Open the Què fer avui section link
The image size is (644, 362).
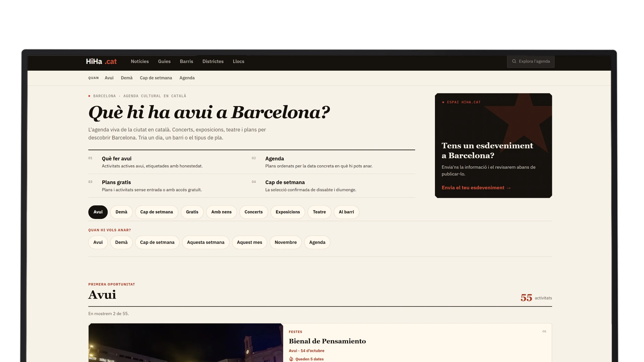point(116,159)
